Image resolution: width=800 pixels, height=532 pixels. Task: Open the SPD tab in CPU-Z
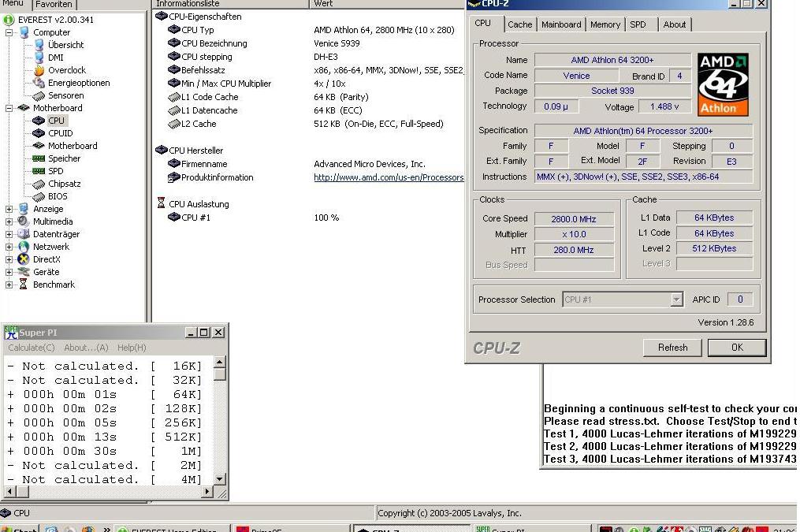click(638, 24)
